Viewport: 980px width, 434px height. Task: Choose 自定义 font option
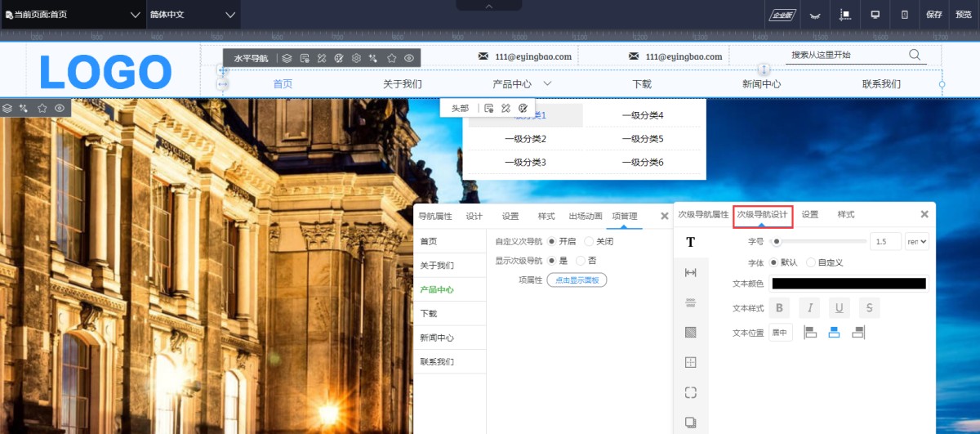point(811,262)
